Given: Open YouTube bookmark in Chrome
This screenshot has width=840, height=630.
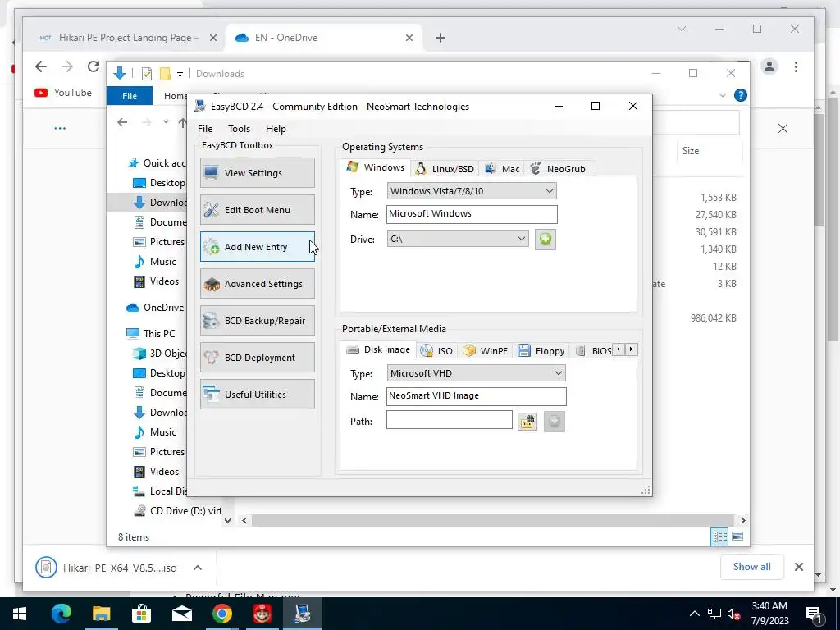Looking at the screenshot, I should click(63, 93).
